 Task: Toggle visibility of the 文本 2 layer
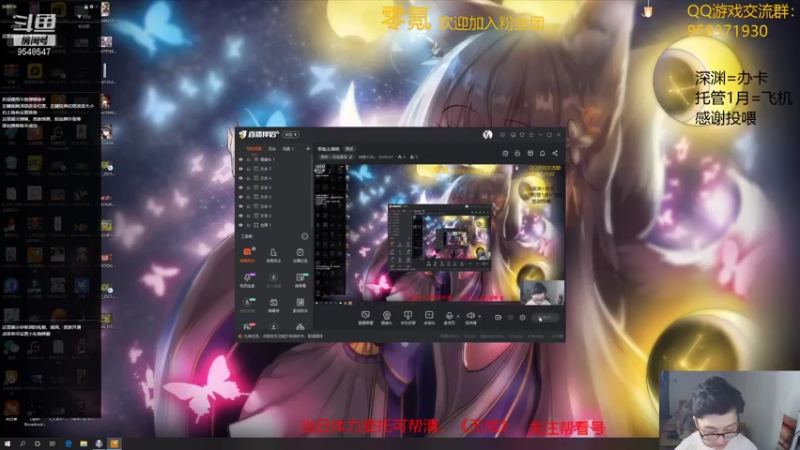241,215
